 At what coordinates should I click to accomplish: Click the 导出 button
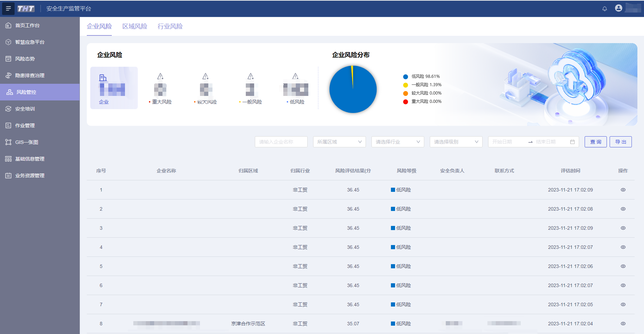pos(620,142)
